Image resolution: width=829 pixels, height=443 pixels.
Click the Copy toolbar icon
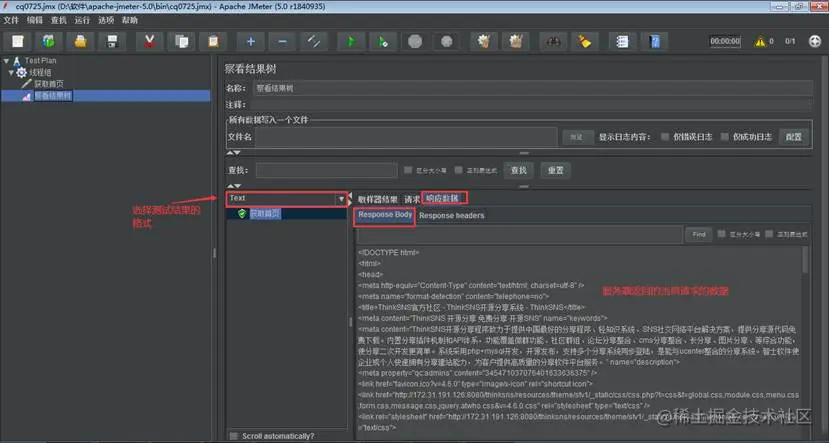181,41
